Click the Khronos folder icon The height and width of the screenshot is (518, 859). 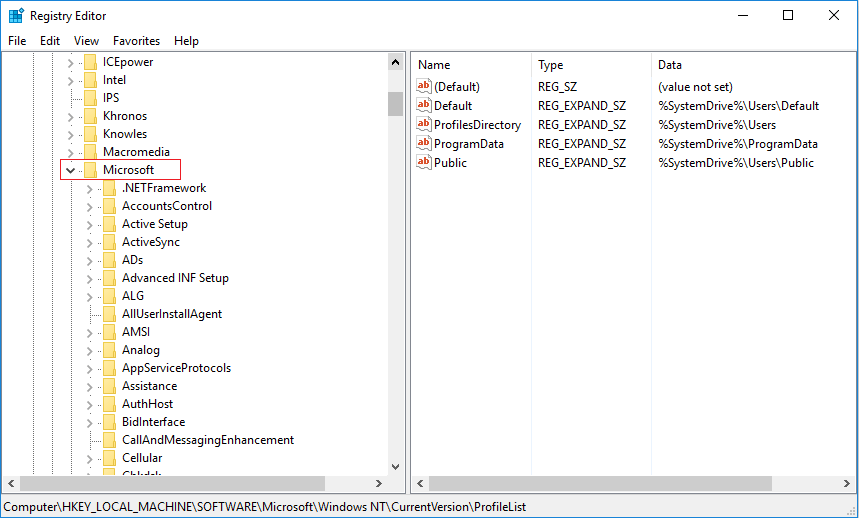tap(91, 116)
